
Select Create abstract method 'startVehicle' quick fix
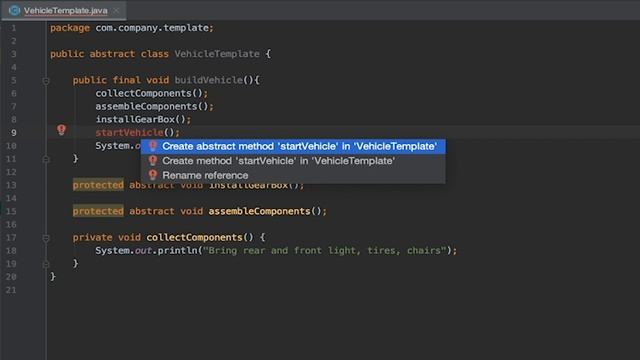click(293, 146)
